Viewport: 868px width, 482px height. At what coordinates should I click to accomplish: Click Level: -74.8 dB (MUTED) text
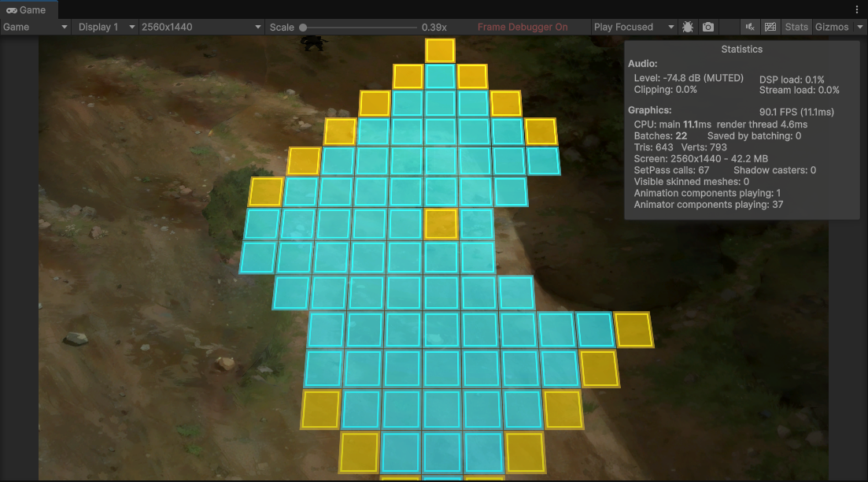click(689, 78)
